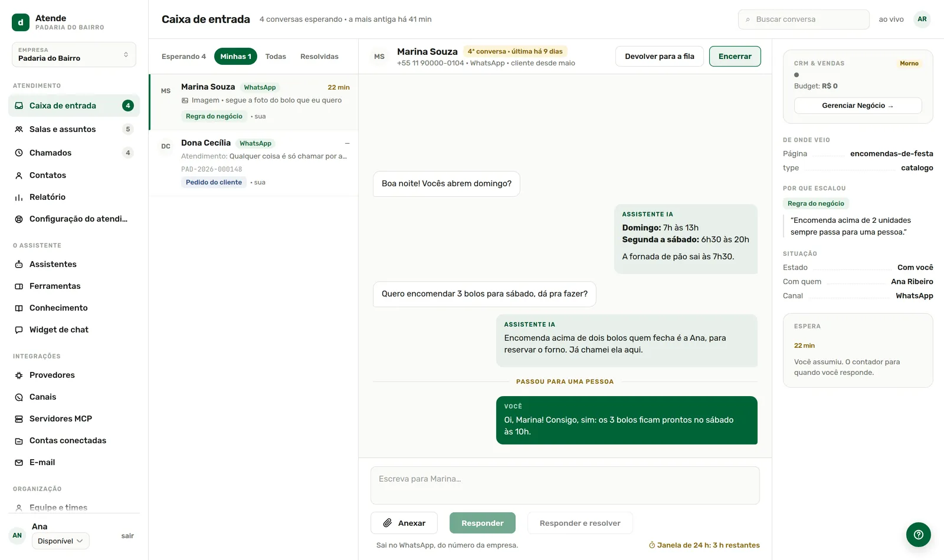Click Responder e resolver button
This screenshot has height=560, width=944.
(580, 523)
